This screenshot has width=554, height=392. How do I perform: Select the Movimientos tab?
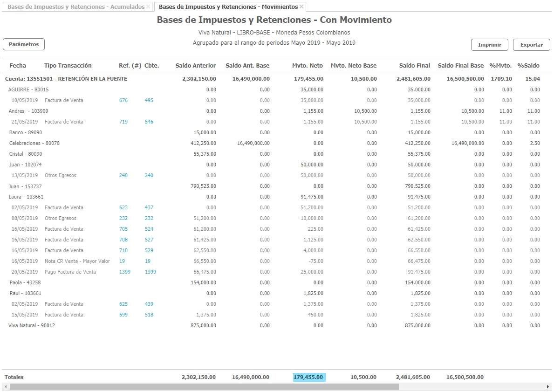[x=228, y=7]
